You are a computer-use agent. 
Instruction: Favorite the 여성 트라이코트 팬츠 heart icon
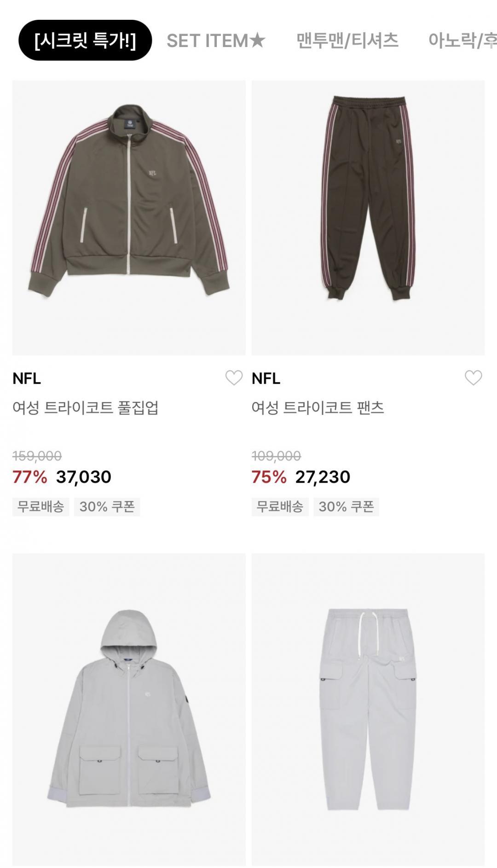click(x=473, y=378)
